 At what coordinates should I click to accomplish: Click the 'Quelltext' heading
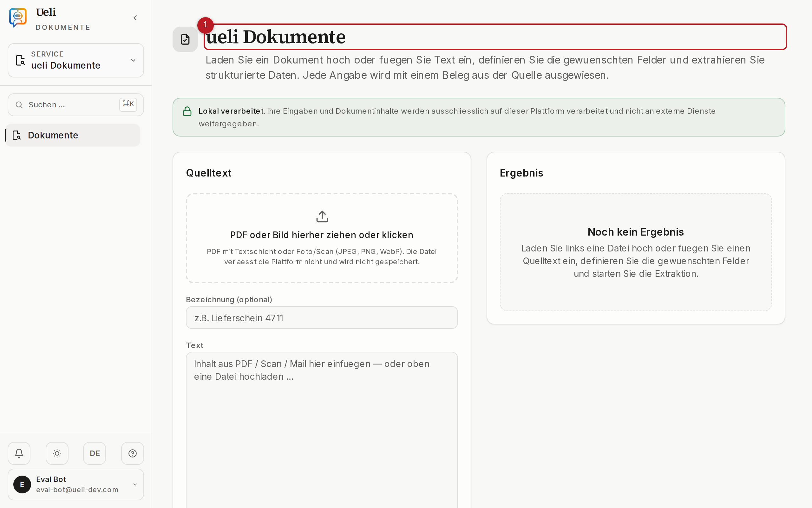209,173
